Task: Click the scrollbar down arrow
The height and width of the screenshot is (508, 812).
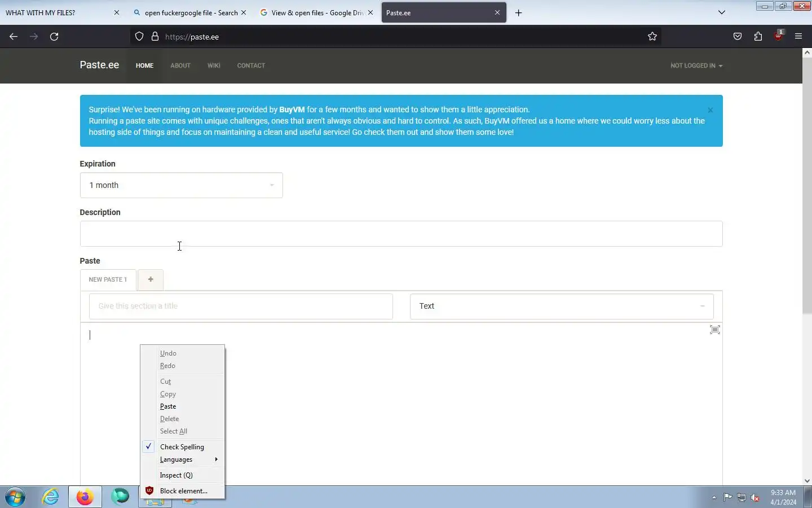Action: (x=807, y=481)
